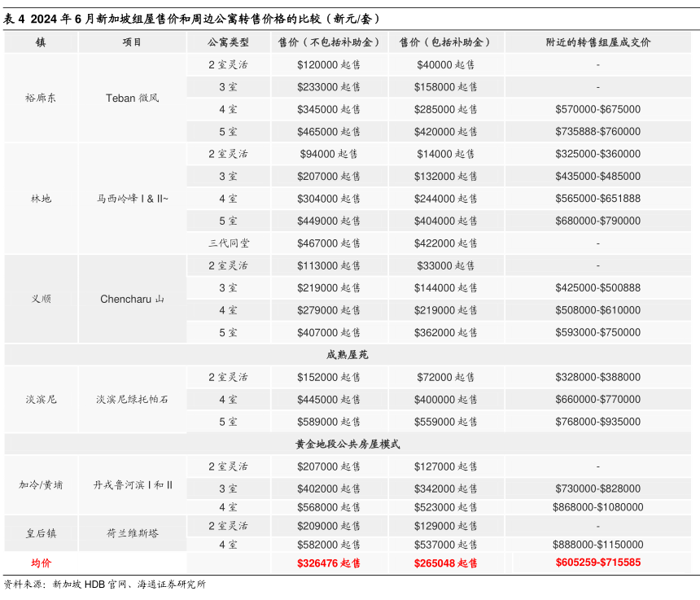Screen dimensions: 700x600
Task: Click the resale range "$508000-$610000"
Action: [x=598, y=310]
